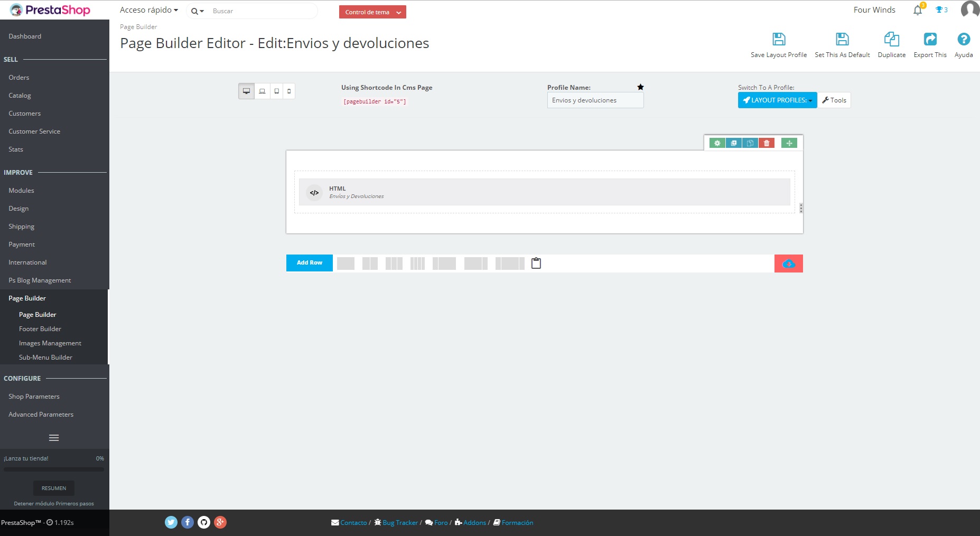Screen dimensions: 980x536
Task: Open the Modules menu
Action: [21, 191]
